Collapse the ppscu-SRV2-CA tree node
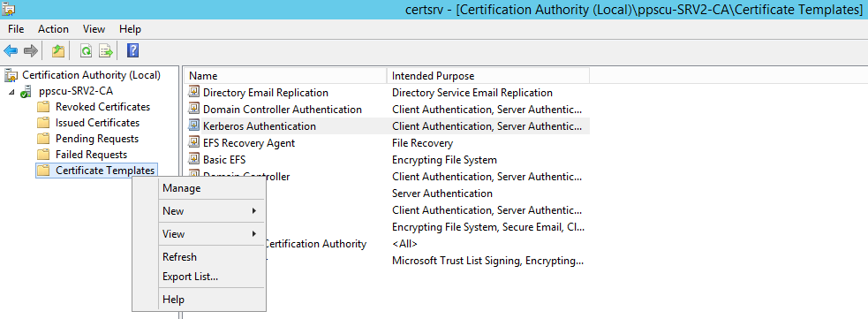The image size is (868, 319). pos(12,92)
